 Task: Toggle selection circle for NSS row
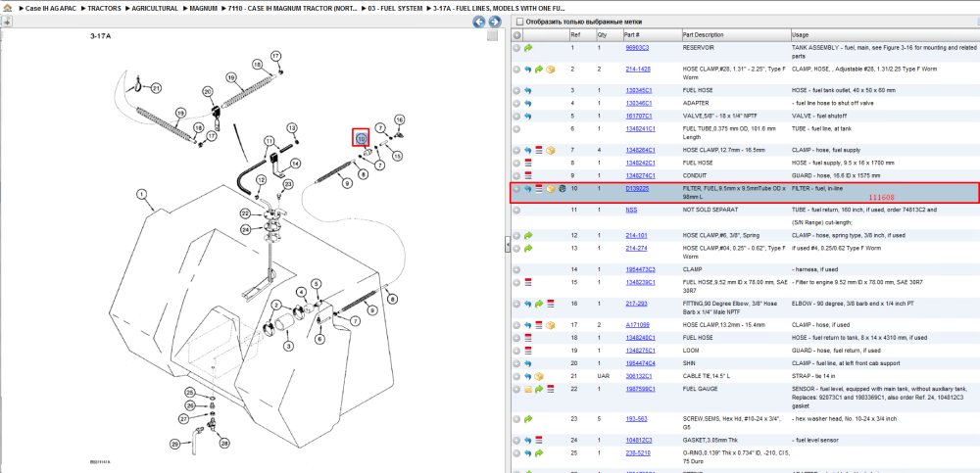pos(516,211)
